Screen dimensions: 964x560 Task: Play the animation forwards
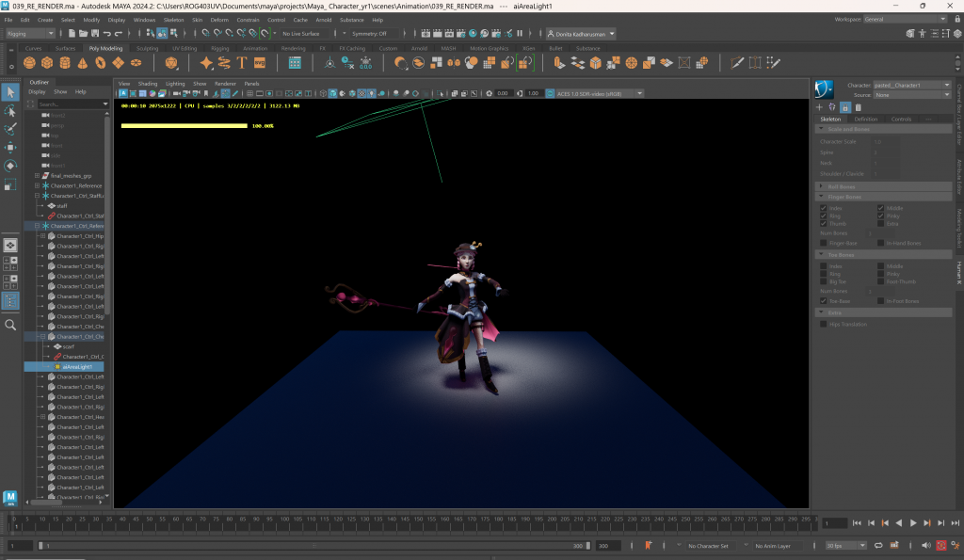coord(913,523)
